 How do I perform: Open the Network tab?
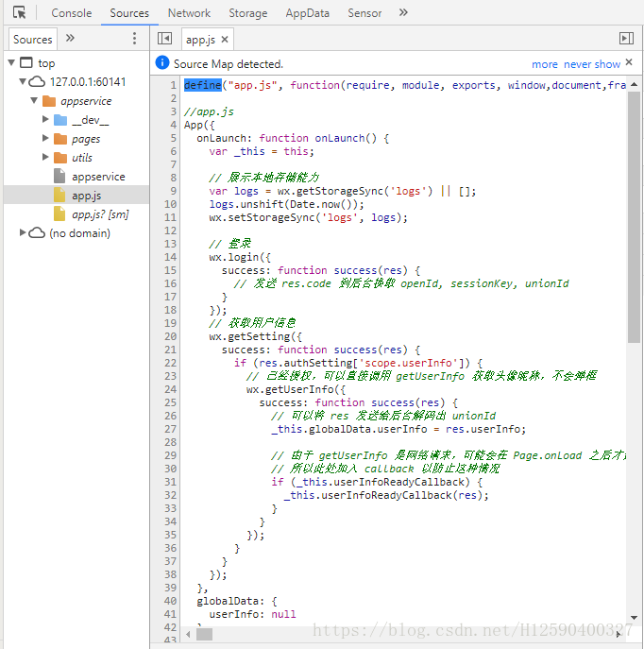189,13
